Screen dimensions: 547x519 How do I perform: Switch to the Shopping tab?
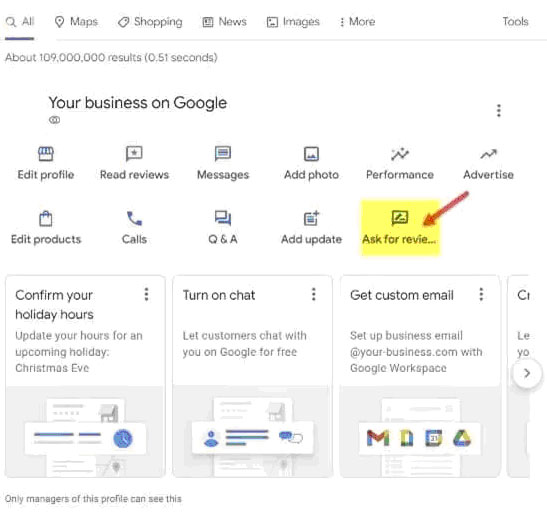(x=150, y=22)
